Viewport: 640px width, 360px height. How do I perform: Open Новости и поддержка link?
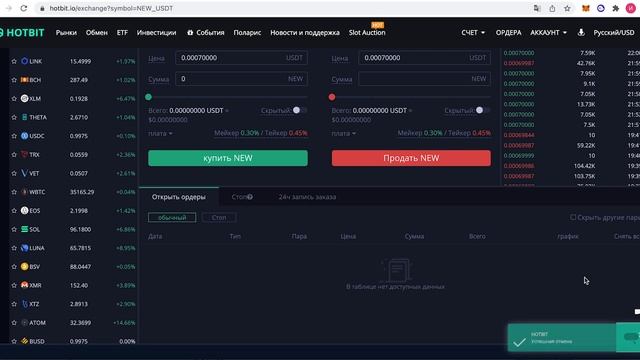(x=305, y=33)
